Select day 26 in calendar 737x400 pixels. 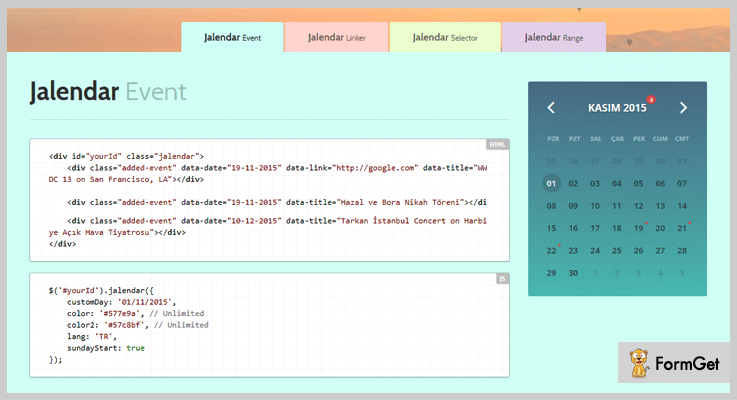tap(638, 251)
